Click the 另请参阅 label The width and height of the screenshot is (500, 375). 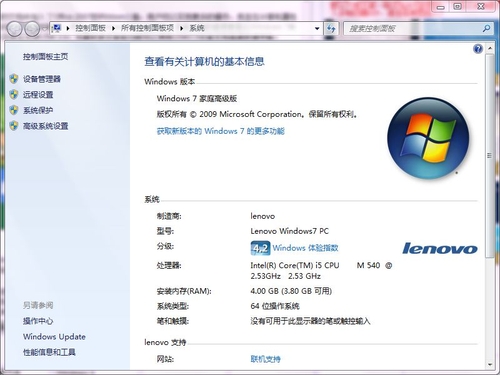38,305
